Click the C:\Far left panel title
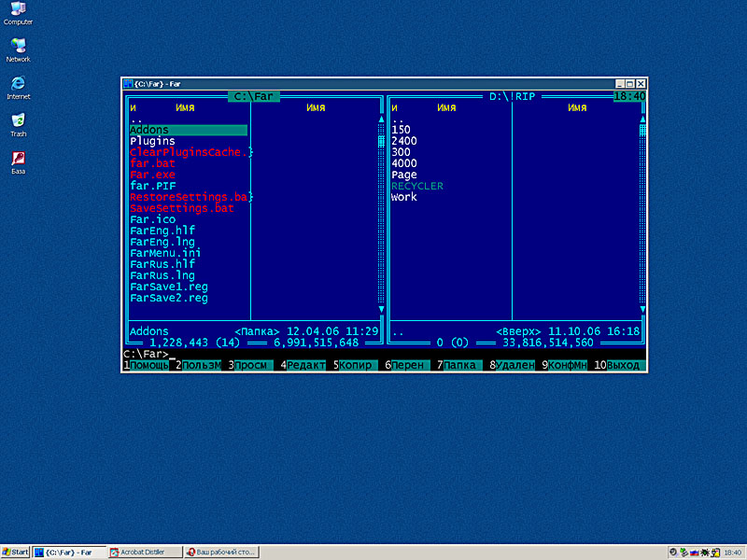 click(253, 97)
